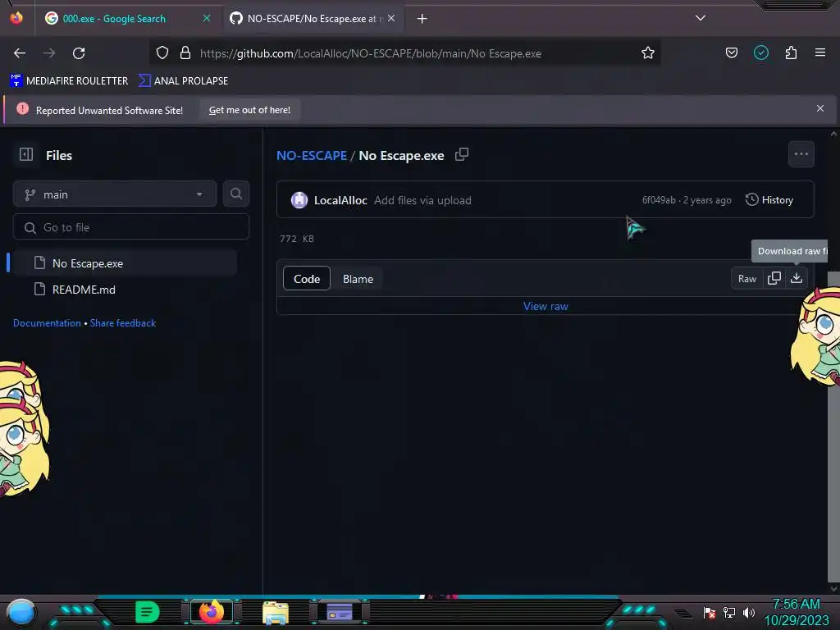Open Add files via upload commit

pos(422,200)
